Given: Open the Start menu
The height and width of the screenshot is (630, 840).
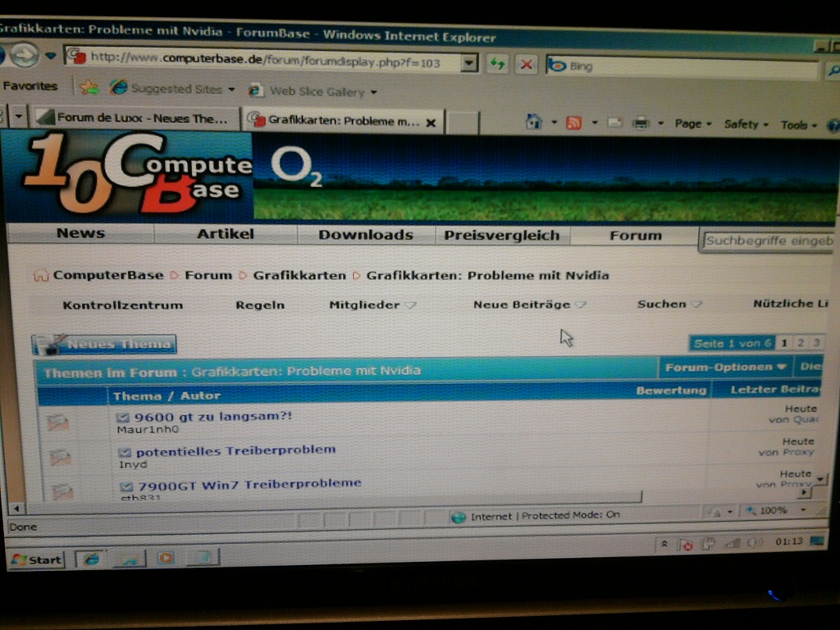Looking at the screenshot, I should (36, 559).
